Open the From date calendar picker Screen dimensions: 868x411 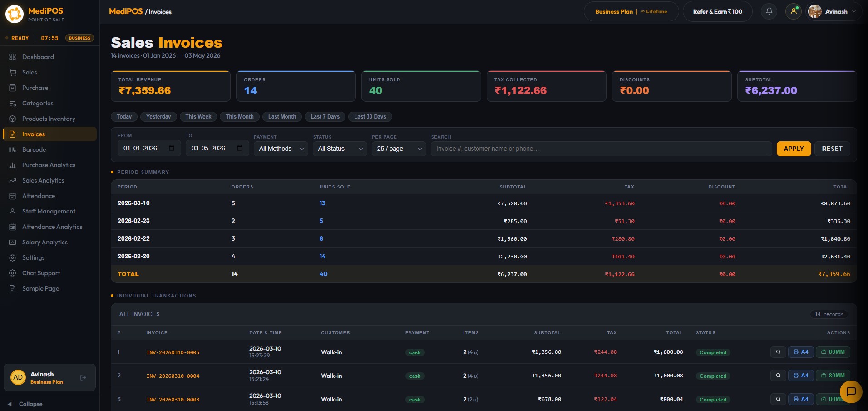click(172, 148)
